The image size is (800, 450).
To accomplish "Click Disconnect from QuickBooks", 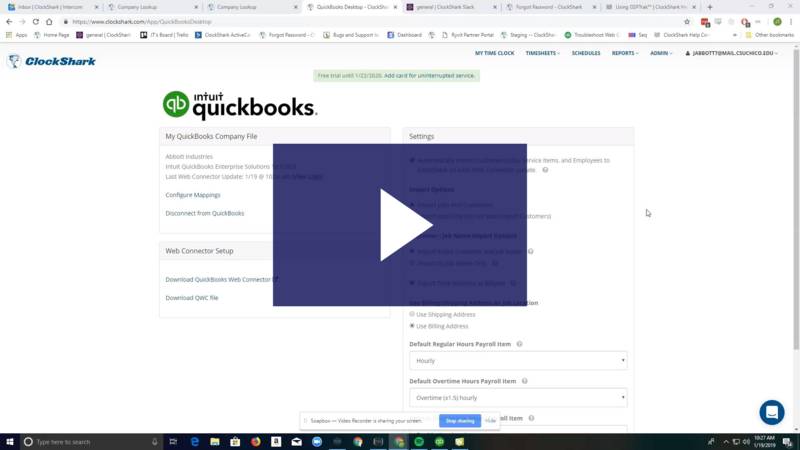I will pos(205,213).
